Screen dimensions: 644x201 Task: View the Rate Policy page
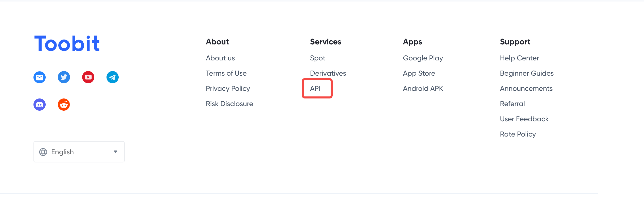[x=518, y=134]
